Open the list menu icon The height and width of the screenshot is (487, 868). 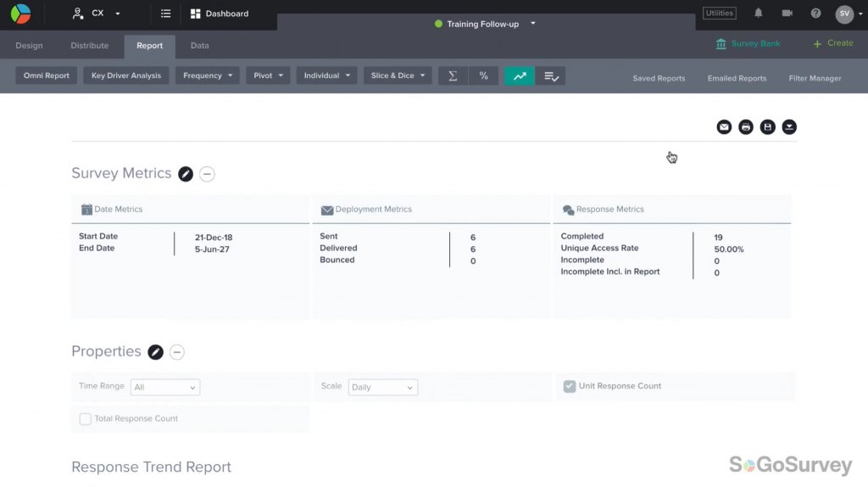pos(165,14)
